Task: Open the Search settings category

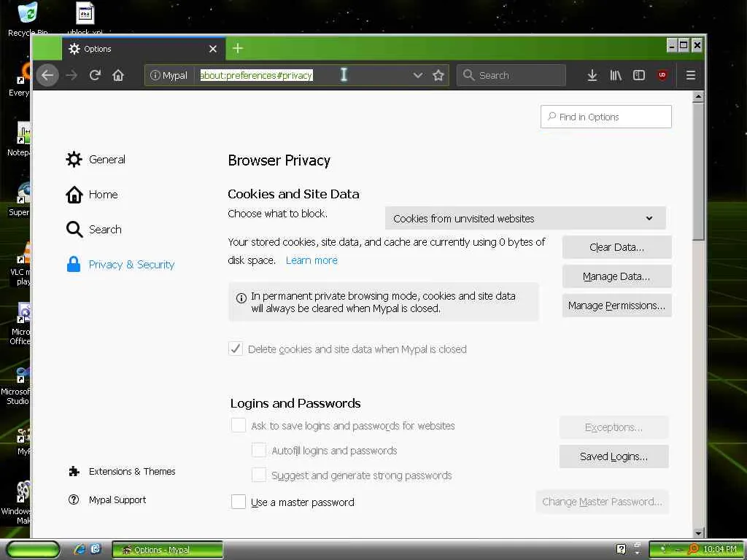Action: pyautogui.click(x=94, y=229)
